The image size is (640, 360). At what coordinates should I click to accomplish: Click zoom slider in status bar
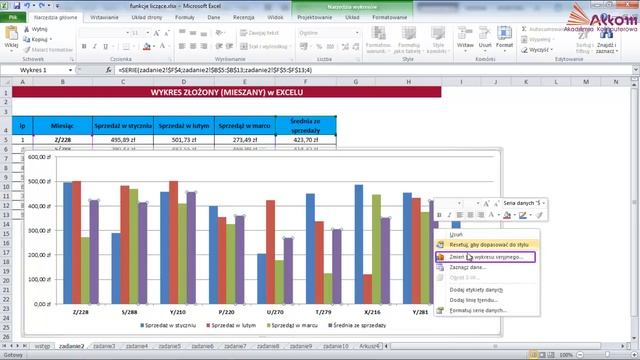[x=607, y=355]
